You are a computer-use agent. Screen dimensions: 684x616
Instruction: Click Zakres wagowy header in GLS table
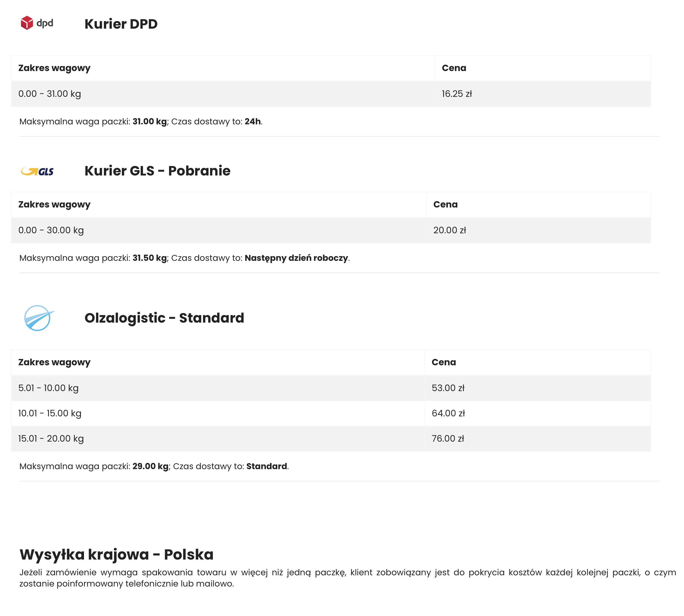point(219,204)
